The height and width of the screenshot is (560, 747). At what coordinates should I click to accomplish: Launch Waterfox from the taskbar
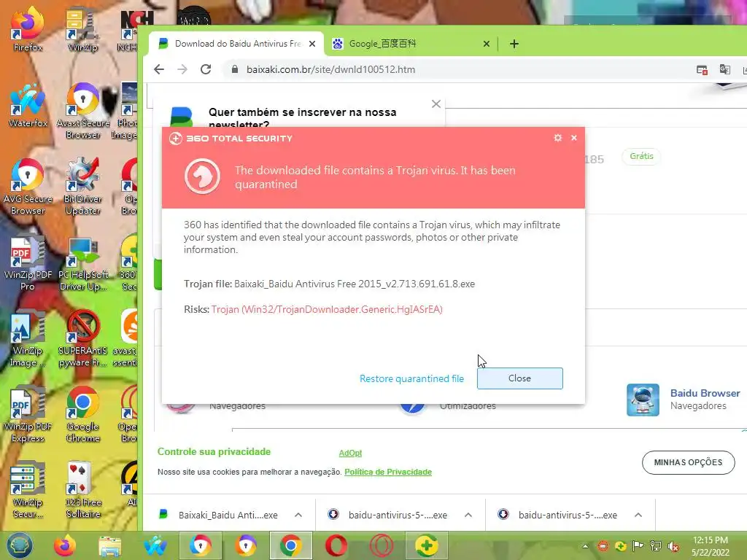pos(155,545)
